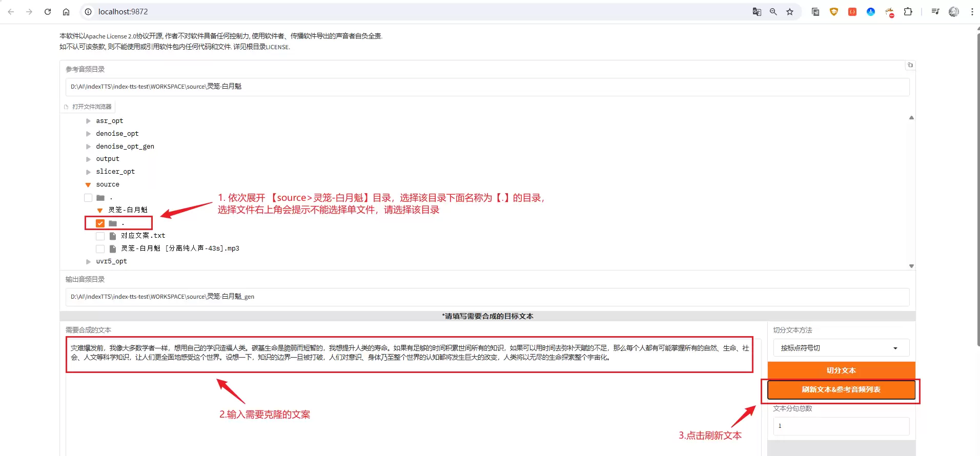The height and width of the screenshot is (456, 980).
Task: Click the blue circular extension icon
Action: click(x=871, y=12)
